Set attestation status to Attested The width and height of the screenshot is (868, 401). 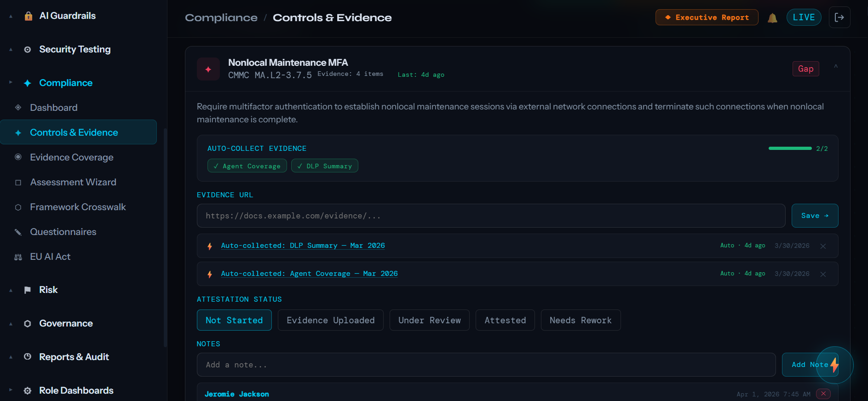point(505,320)
